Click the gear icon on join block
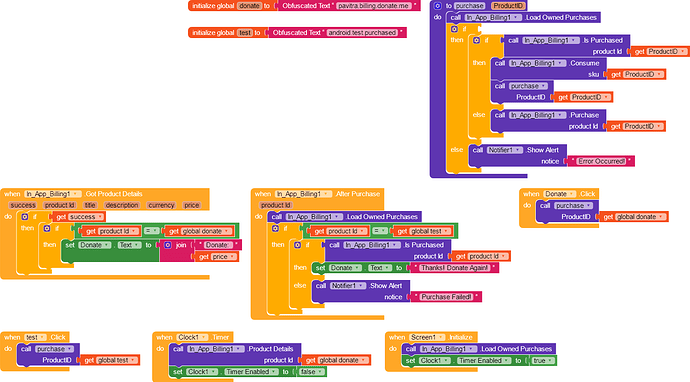 pyautogui.click(x=168, y=245)
